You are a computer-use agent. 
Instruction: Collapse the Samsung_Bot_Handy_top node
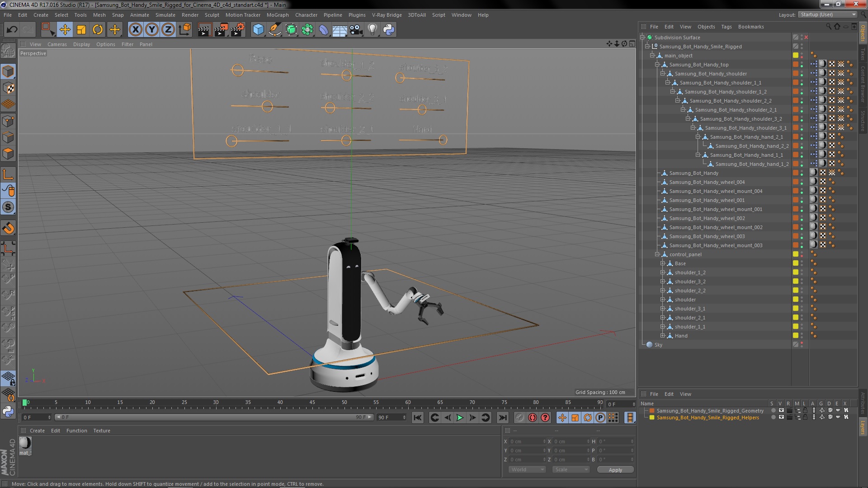pyautogui.click(x=657, y=65)
